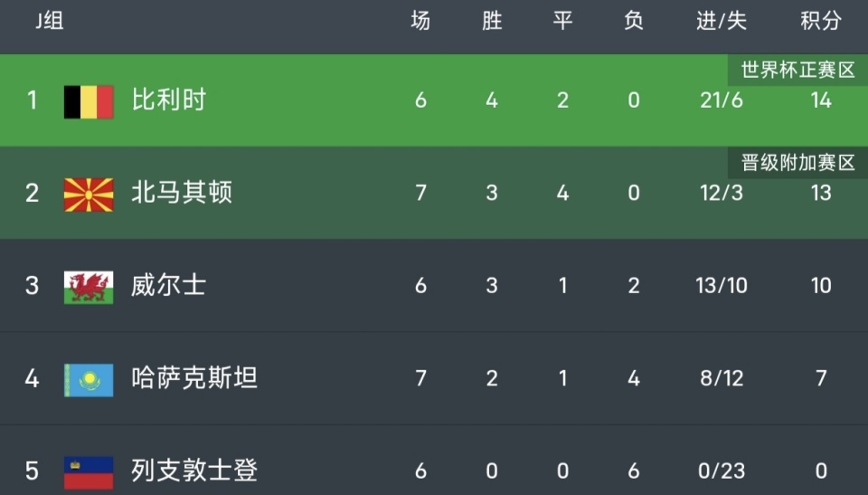Image resolution: width=868 pixels, height=495 pixels.
Task: Click the 世界杯正赛区 label
Action: [x=797, y=70]
